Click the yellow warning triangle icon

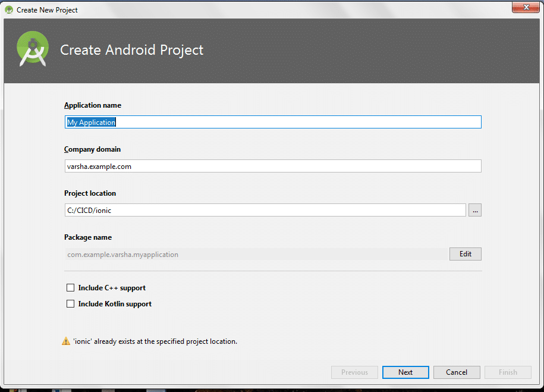coord(65,341)
